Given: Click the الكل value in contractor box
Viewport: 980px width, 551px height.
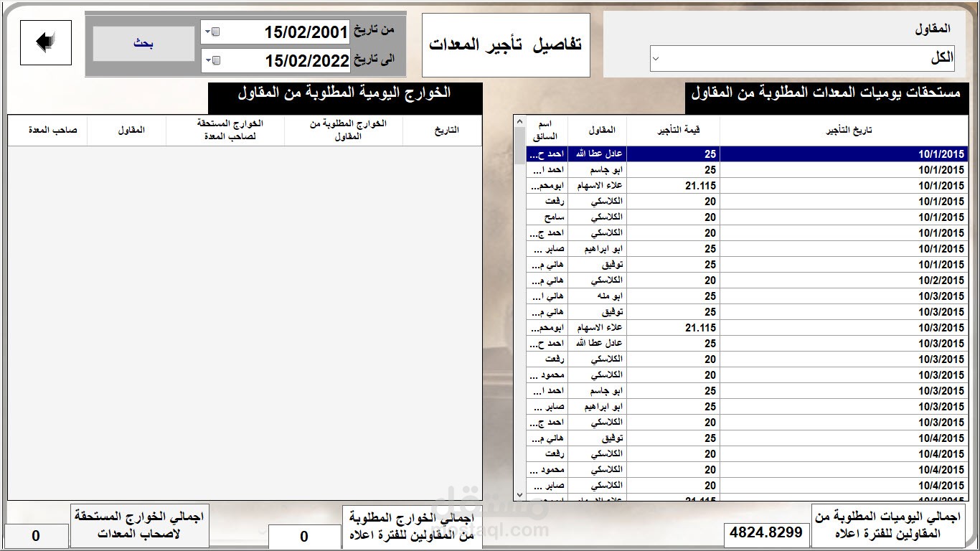Looking at the screenshot, I should pos(941,58).
